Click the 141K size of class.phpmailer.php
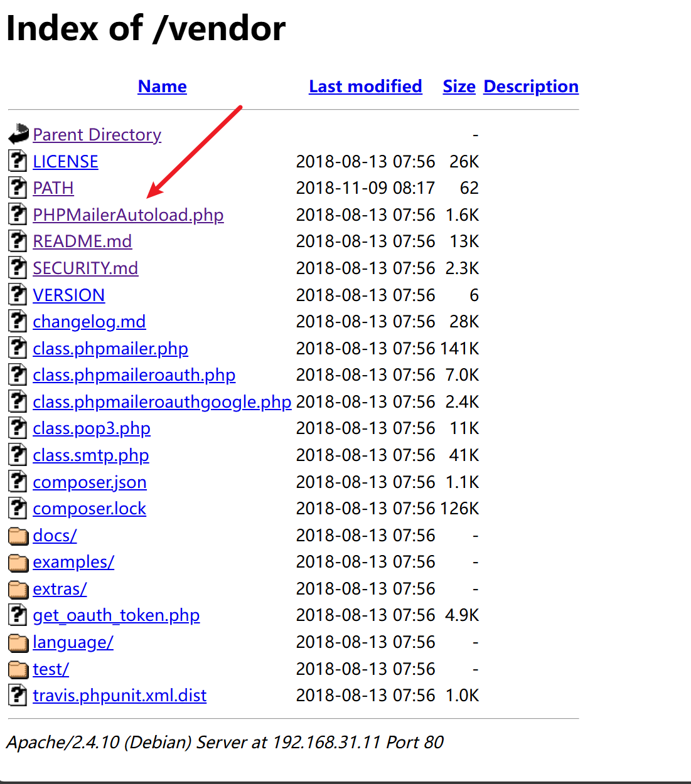The image size is (691, 784). (459, 348)
